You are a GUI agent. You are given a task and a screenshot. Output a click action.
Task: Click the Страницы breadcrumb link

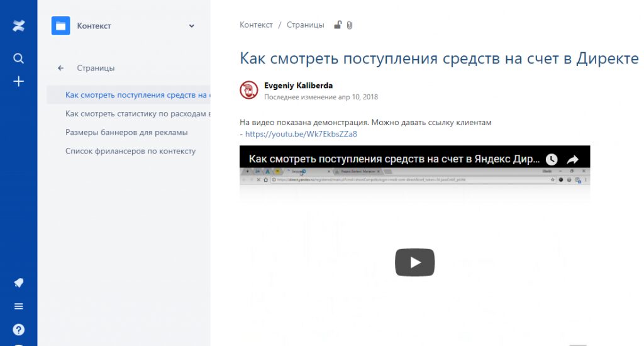point(305,25)
